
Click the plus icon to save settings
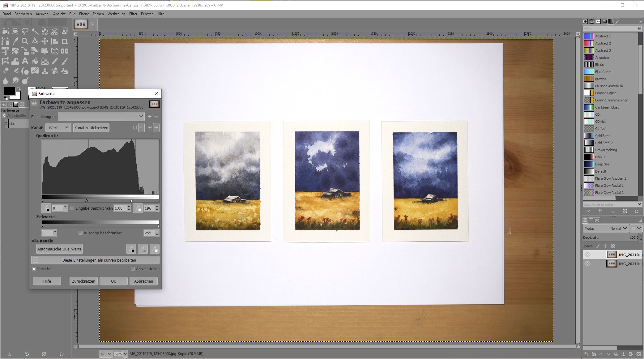(150, 117)
